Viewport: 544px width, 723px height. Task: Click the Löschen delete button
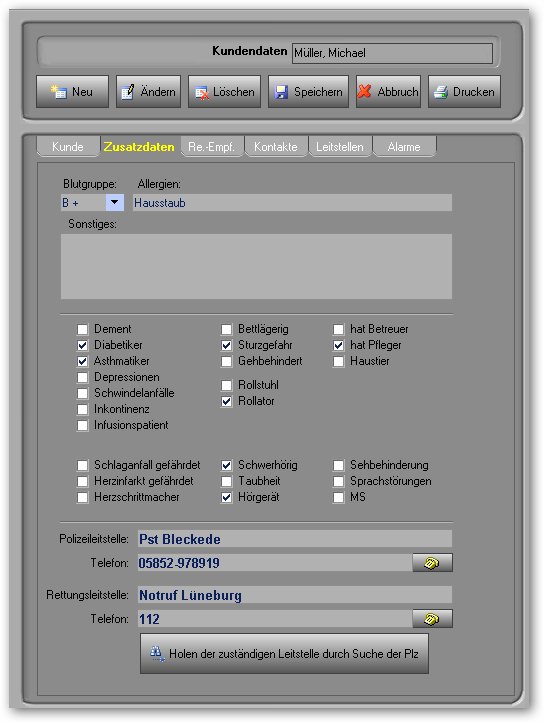(x=225, y=92)
